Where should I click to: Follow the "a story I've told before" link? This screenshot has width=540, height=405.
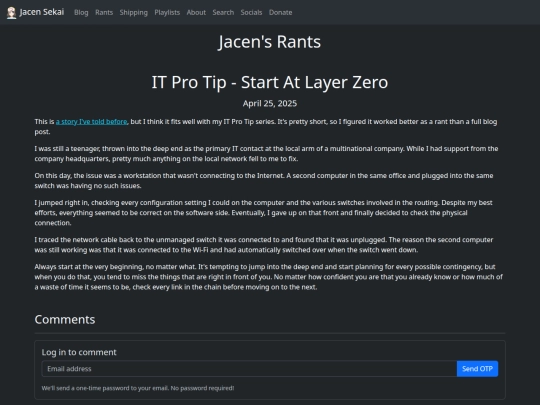click(91, 122)
